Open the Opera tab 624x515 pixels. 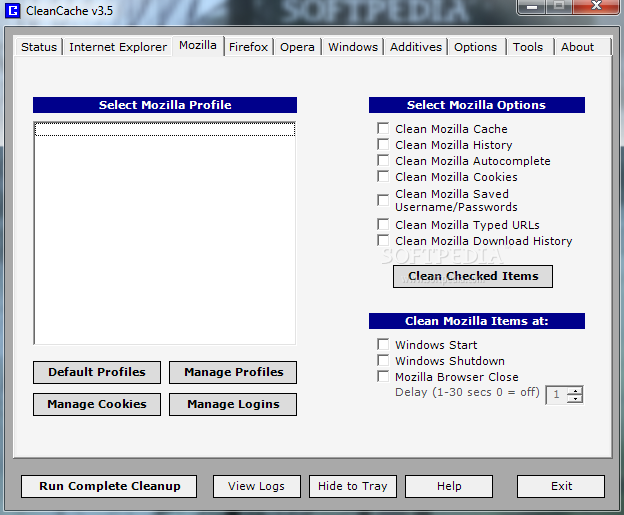point(297,47)
